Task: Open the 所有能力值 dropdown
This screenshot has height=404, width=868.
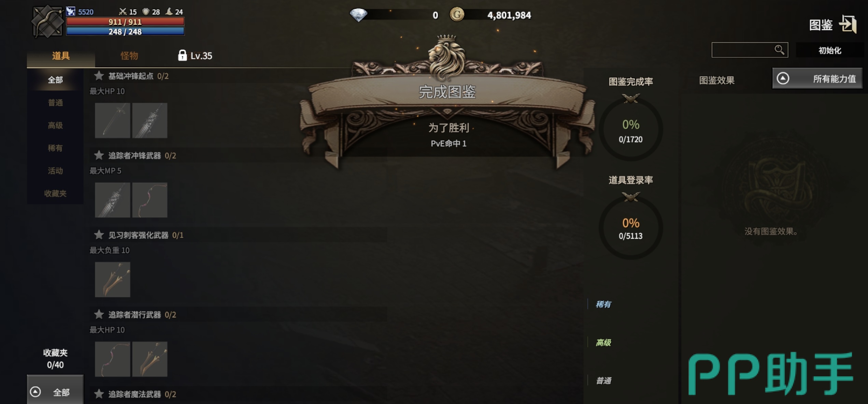Action: point(817,78)
